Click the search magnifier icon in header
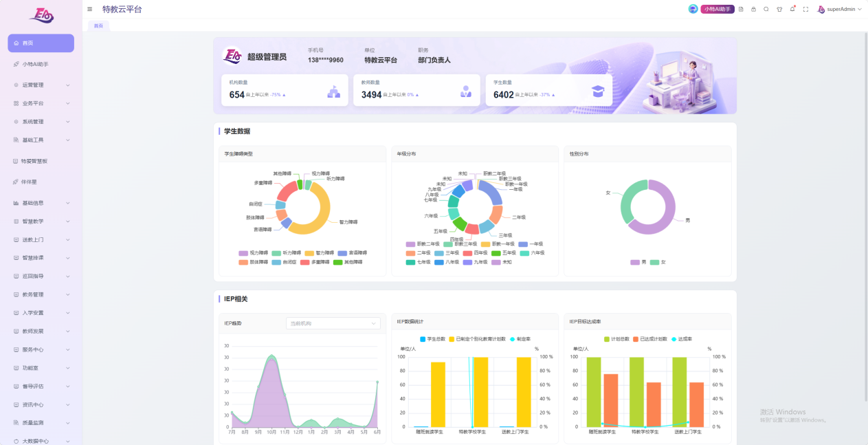Screen dimensions: 868x445 click(x=766, y=9)
